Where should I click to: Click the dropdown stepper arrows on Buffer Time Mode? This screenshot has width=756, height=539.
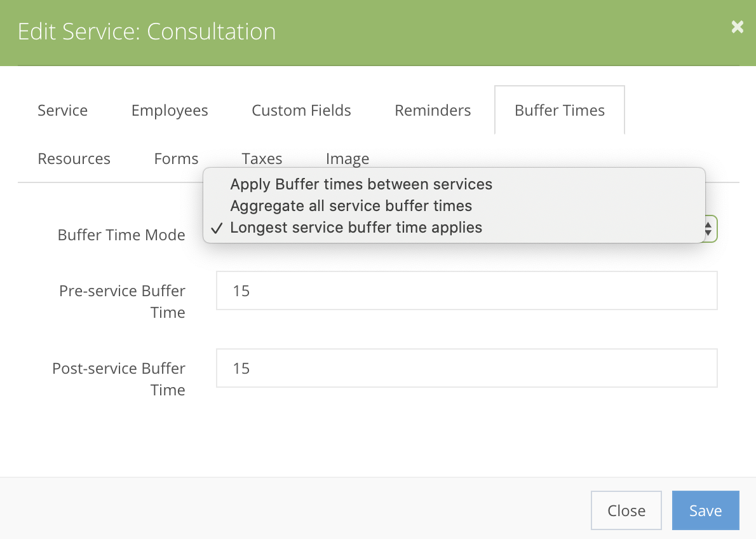(x=707, y=229)
